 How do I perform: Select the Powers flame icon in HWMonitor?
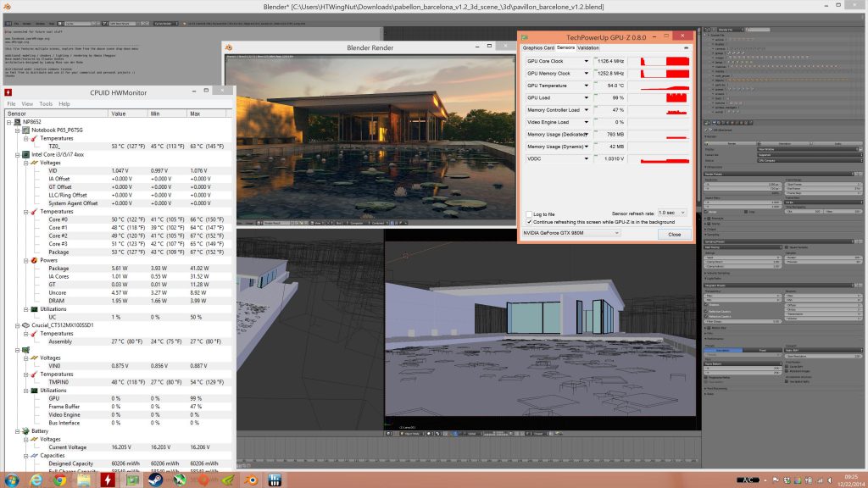34,260
